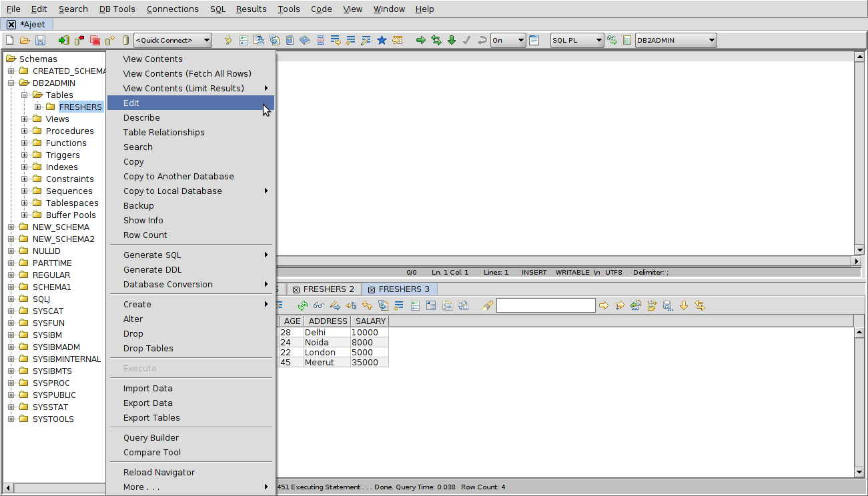Expand the SYSCAT schema node
Screen dimensions: 868x496
pos(11,311)
